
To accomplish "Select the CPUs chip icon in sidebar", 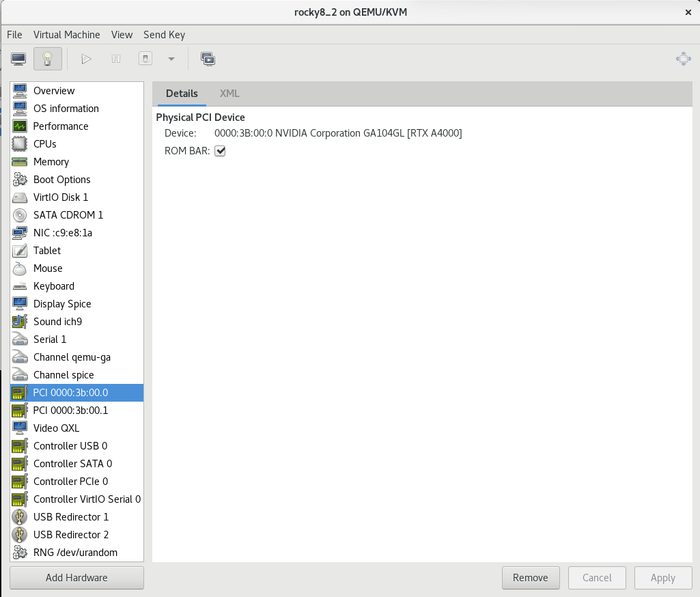I will pyautogui.click(x=20, y=144).
